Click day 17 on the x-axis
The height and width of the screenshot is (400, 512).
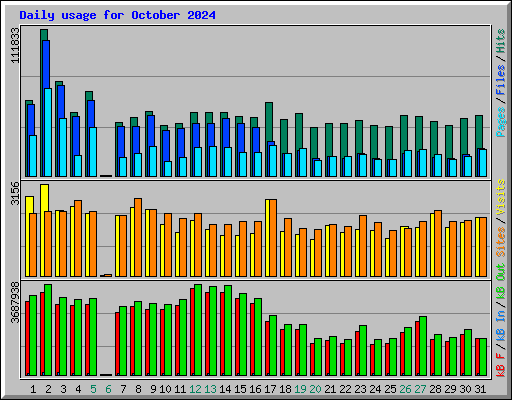[x=270, y=389]
